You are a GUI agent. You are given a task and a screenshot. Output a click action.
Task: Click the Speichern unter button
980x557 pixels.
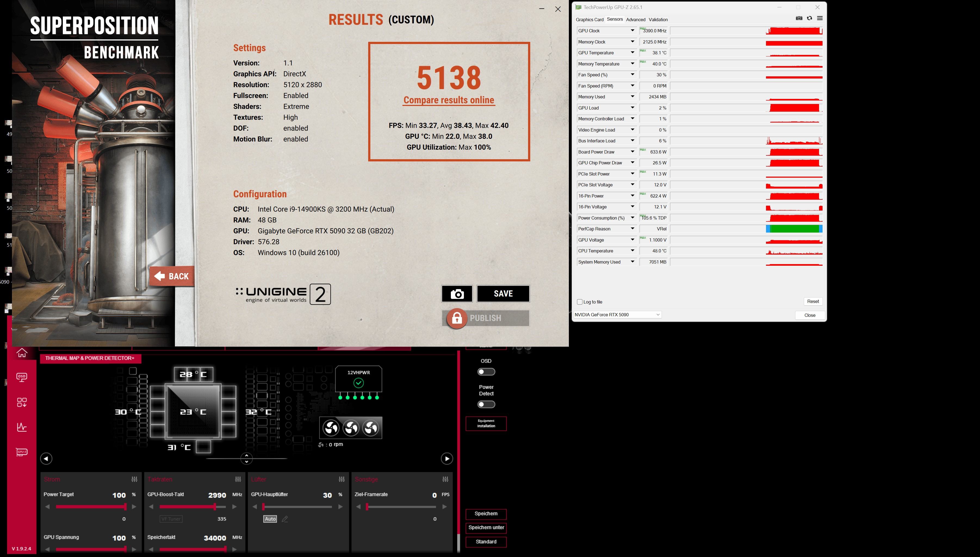(486, 528)
